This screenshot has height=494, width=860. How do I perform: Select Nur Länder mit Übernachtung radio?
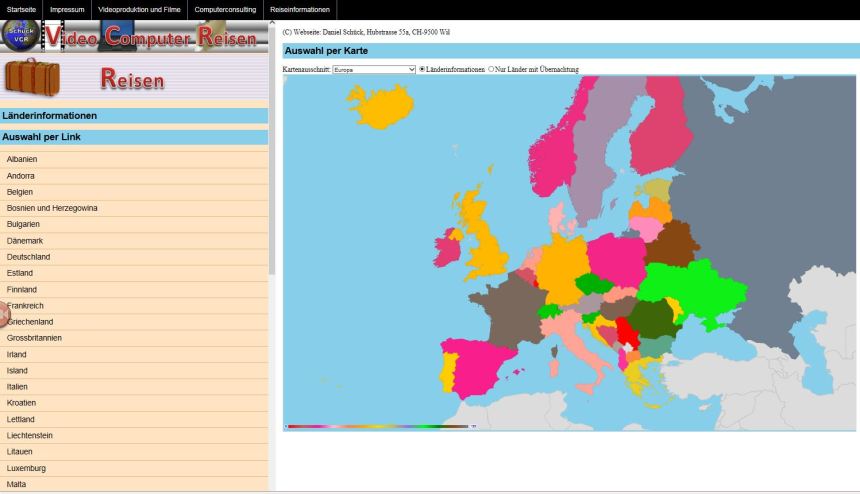(x=491, y=69)
